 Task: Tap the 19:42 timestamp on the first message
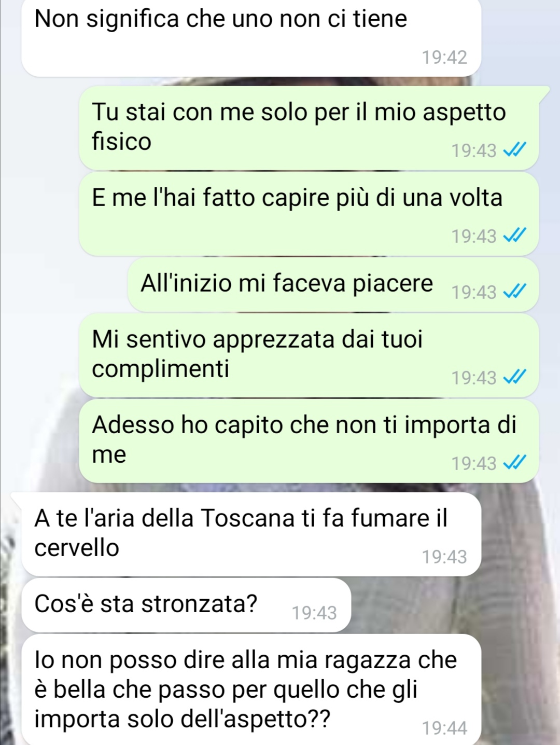click(x=444, y=57)
